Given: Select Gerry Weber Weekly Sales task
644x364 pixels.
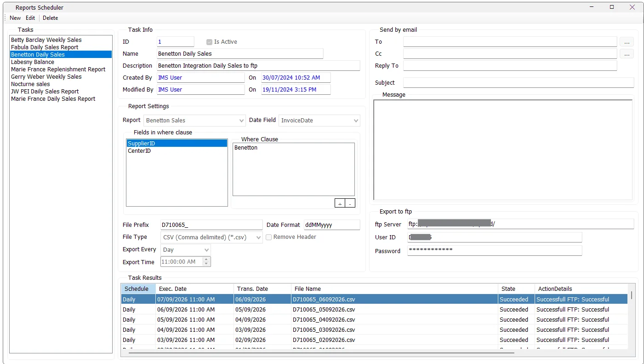Looking at the screenshot, I should coord(61,77).
